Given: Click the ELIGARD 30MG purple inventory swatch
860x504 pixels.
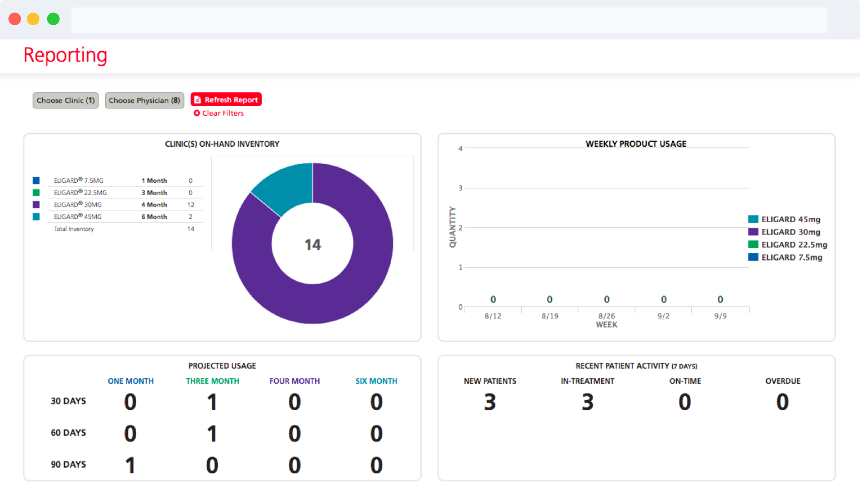Looking at the screenshot, I should point(36,204).
